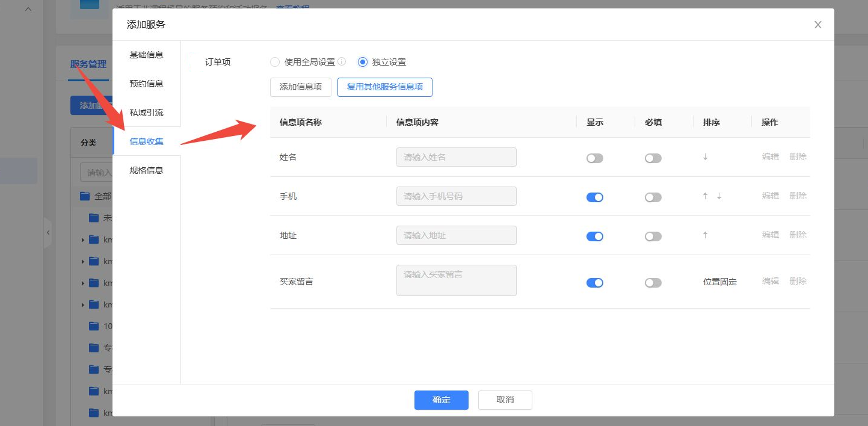Viewport: 868px width, 426px height.
Task: Switch to the 规格信息 tab
Action: pyautogui.click(x=146, y=170)
